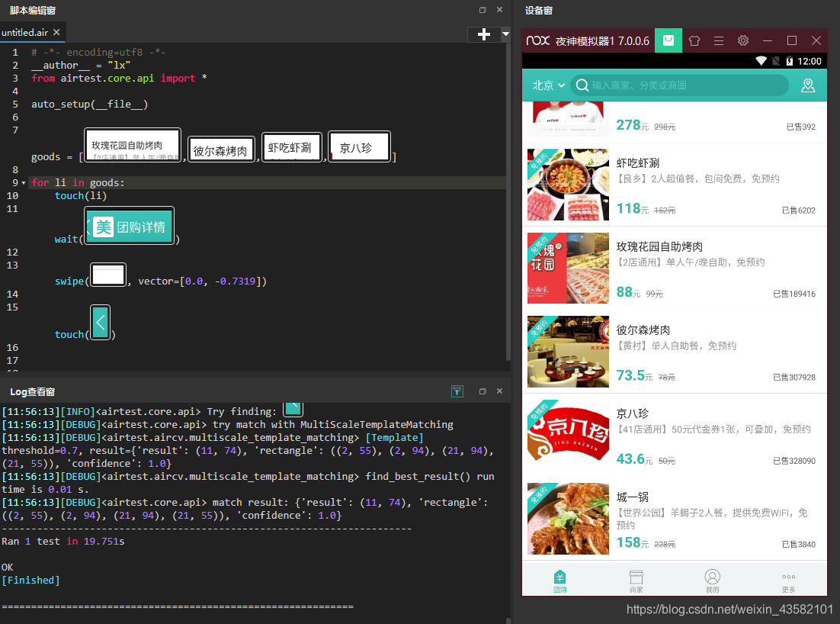Minimize the Nox emulator window
Screen dimensions: 840x624
tap(767, 40)
